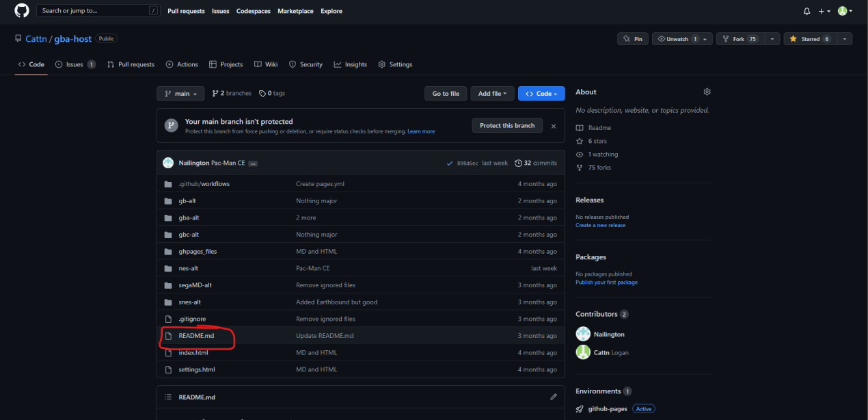Click the GitHub logo home icon

pos(22,11)
